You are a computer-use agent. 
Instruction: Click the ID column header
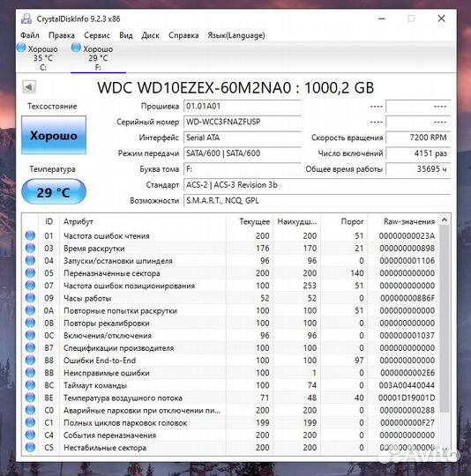click(x=49, y=221)
